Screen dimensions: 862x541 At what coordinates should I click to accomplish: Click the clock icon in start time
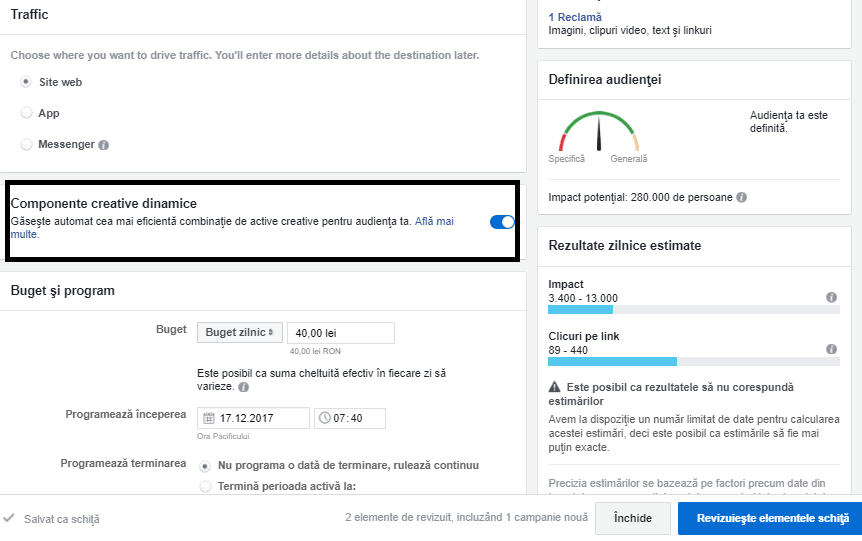pyautogui.click(x=323, y=418)
